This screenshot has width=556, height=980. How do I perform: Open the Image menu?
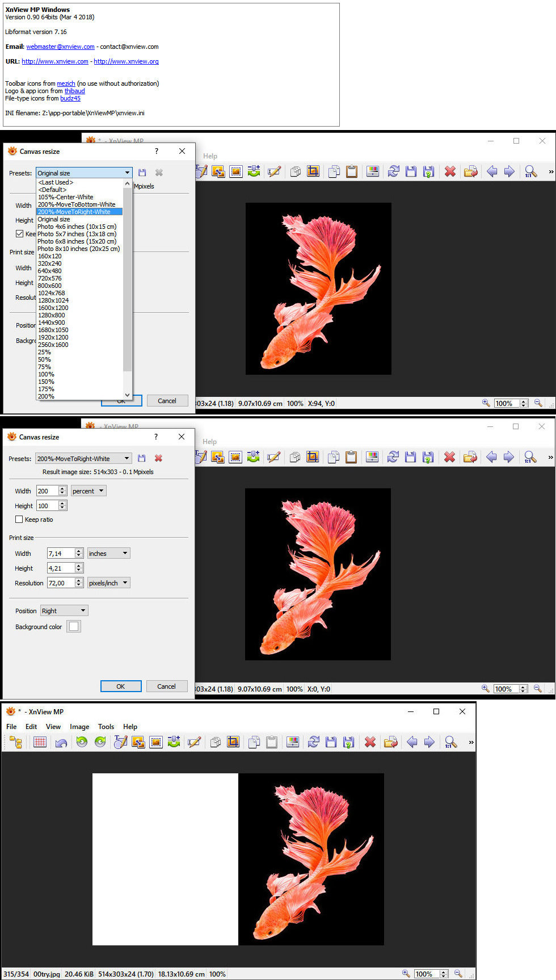(79, 726)
